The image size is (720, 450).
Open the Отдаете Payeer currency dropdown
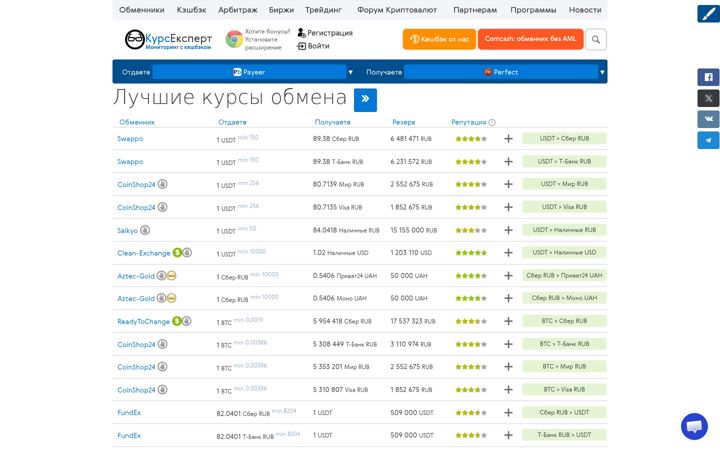point(249,72)
